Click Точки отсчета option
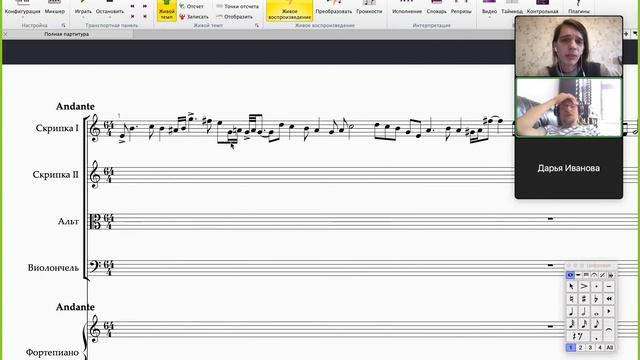This screenshot has width=640, height=360. [x=238, y=7]
